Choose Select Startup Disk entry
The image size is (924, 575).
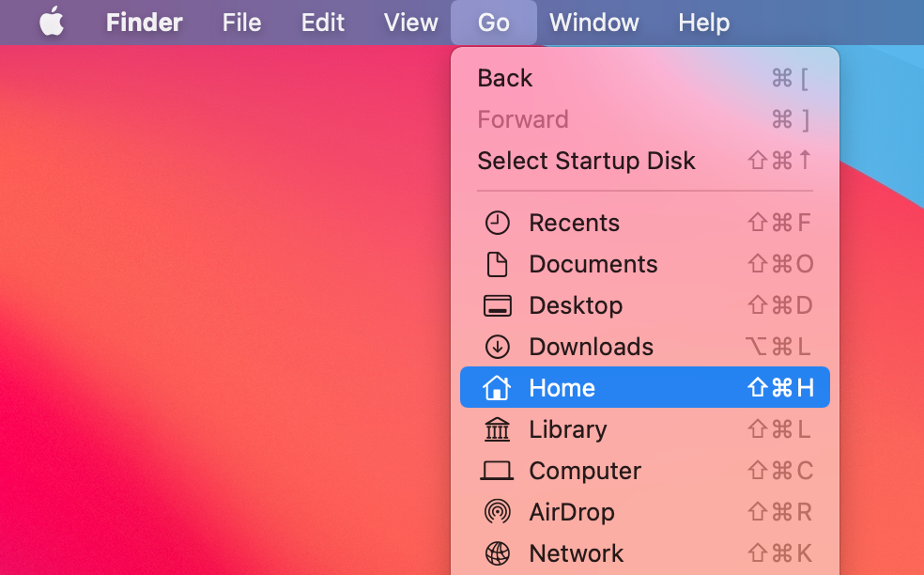pyautogui.click(x=645, y=161)
